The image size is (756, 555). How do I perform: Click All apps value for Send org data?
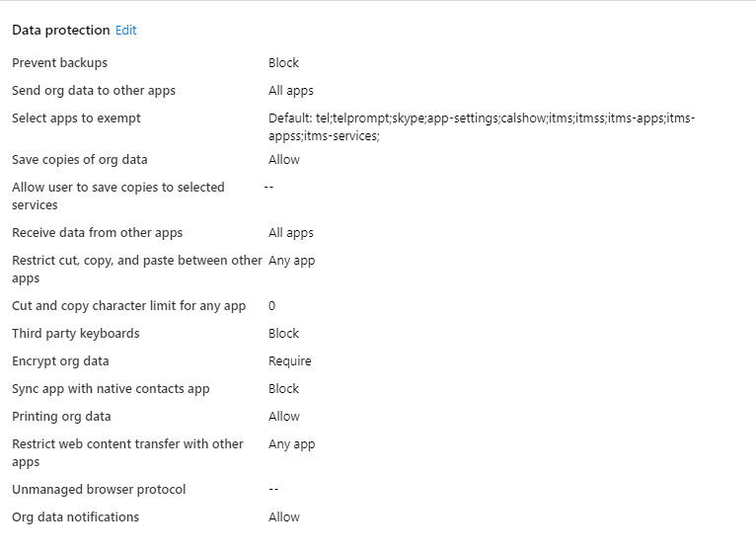(291, 91)
